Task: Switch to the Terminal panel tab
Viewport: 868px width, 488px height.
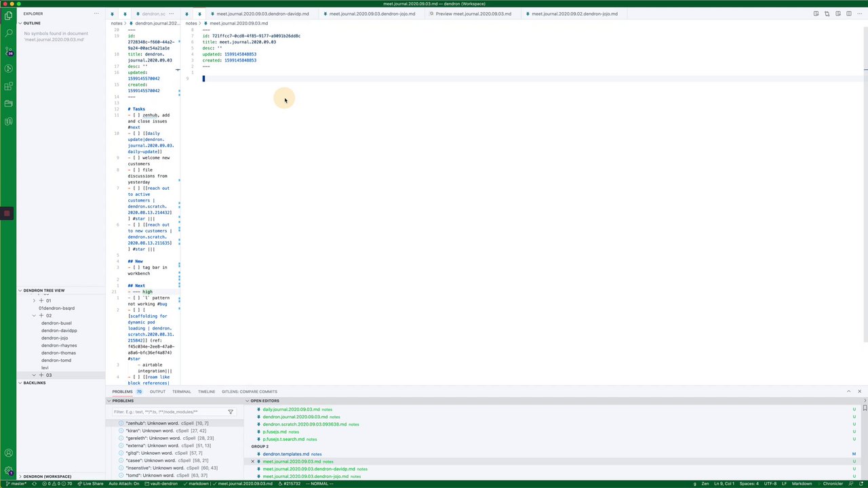Action: pyautogui.click(x=182, y=392)
